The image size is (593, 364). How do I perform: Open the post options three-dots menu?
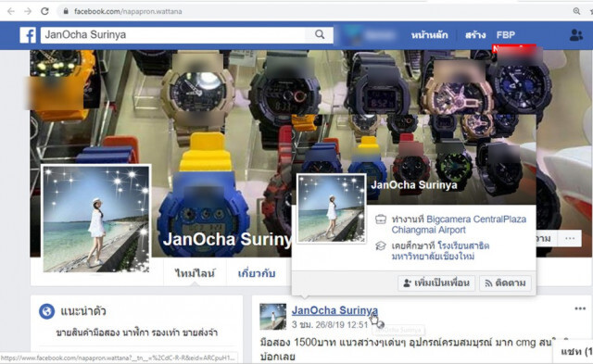tap(580, 308)
